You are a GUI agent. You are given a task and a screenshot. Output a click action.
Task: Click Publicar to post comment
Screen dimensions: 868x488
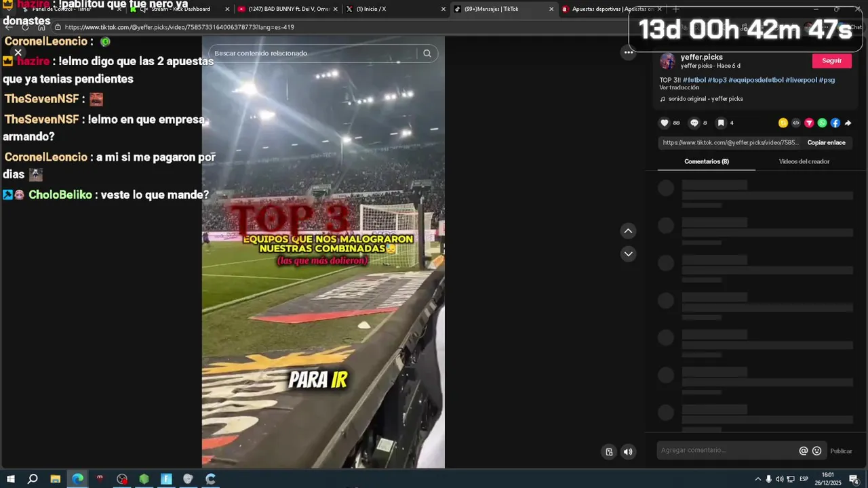tap(841, 451)
